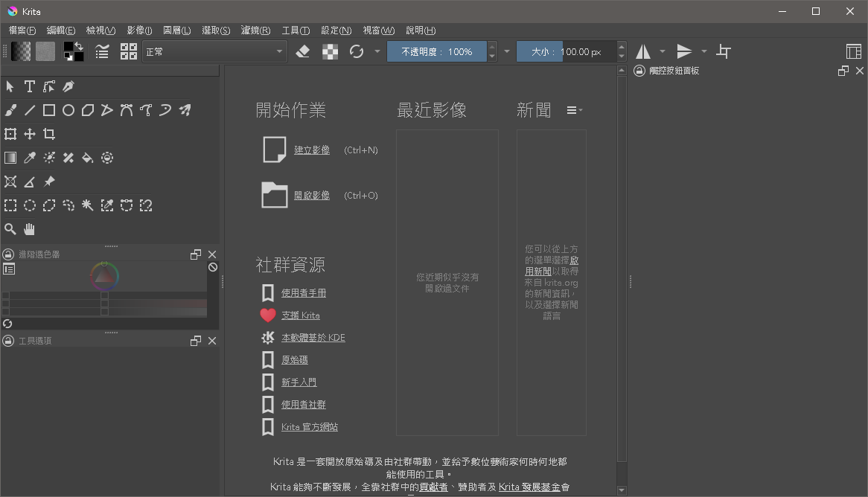
Task: Select the Measure tool
Action: pos(30,182)
